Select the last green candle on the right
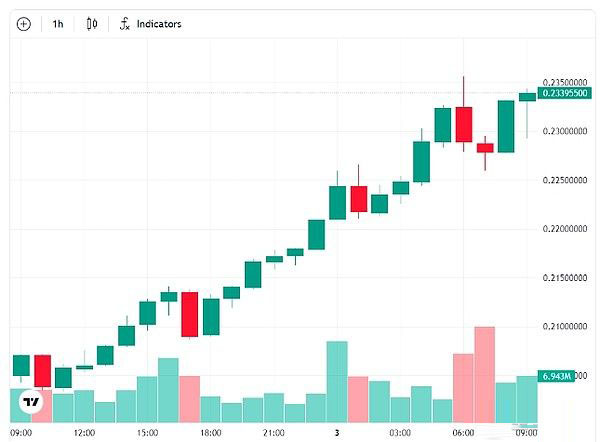600x442 pixels. pyautogui.click(x=527, y=97)
